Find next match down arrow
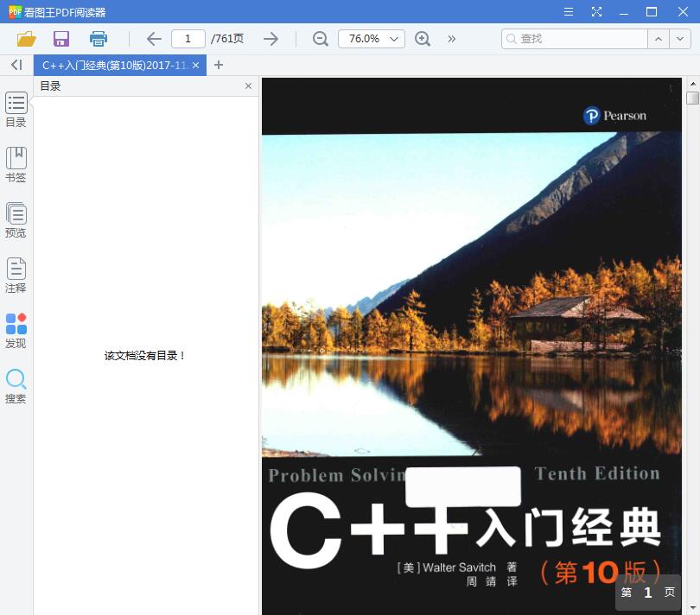 [679, 39]
